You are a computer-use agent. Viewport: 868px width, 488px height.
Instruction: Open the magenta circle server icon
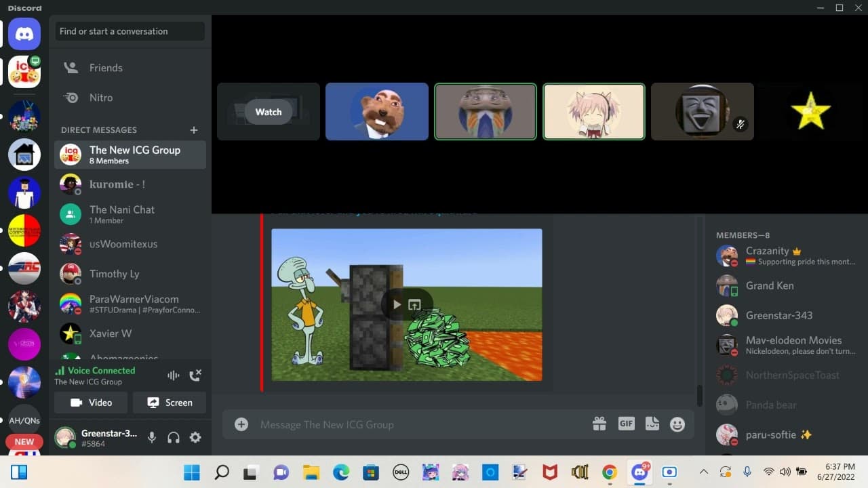tap(24, 344)
